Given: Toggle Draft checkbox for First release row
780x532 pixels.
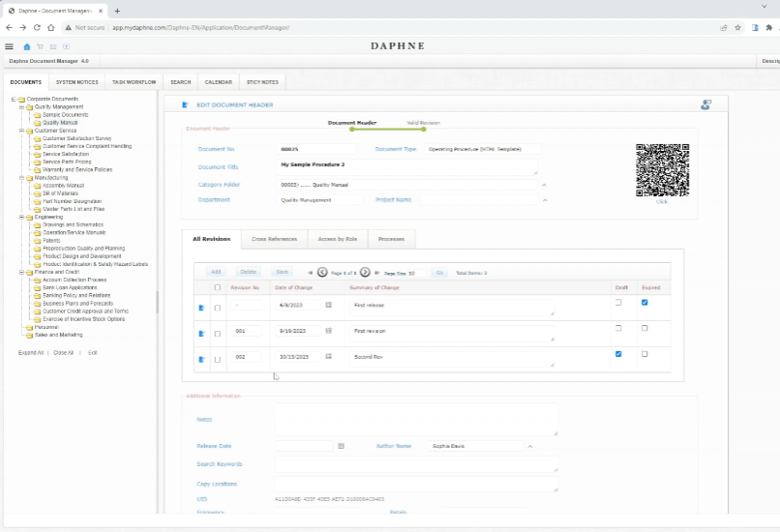Looking at the screenshot, I should [618, 303].
